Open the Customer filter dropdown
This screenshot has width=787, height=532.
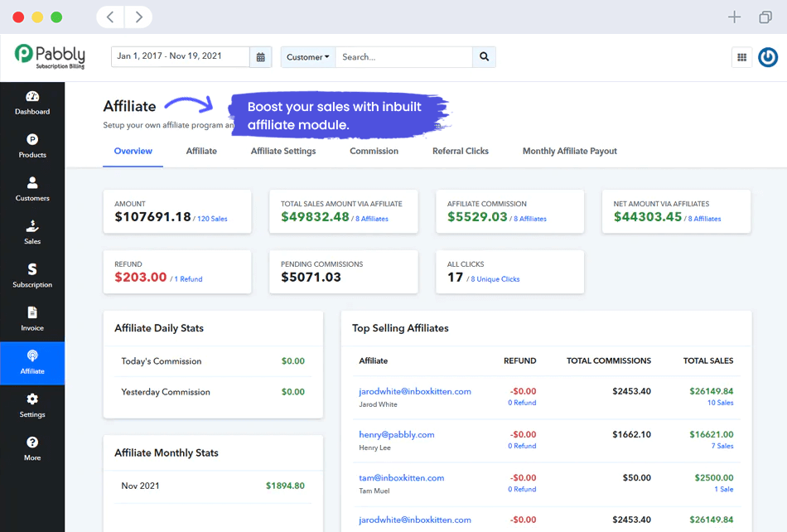[x=307, y=56]
